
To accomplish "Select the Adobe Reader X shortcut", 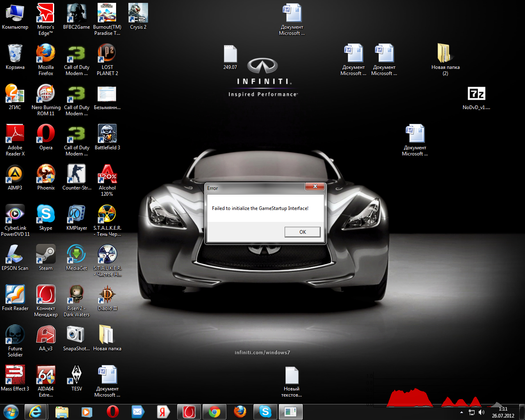I will (x=15, y=140).
